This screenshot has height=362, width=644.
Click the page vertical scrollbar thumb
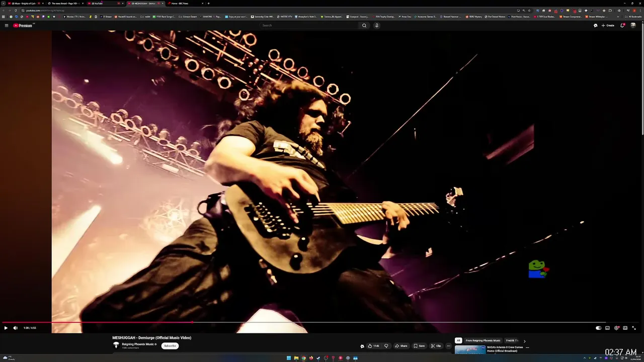click(x=642, y=78)
